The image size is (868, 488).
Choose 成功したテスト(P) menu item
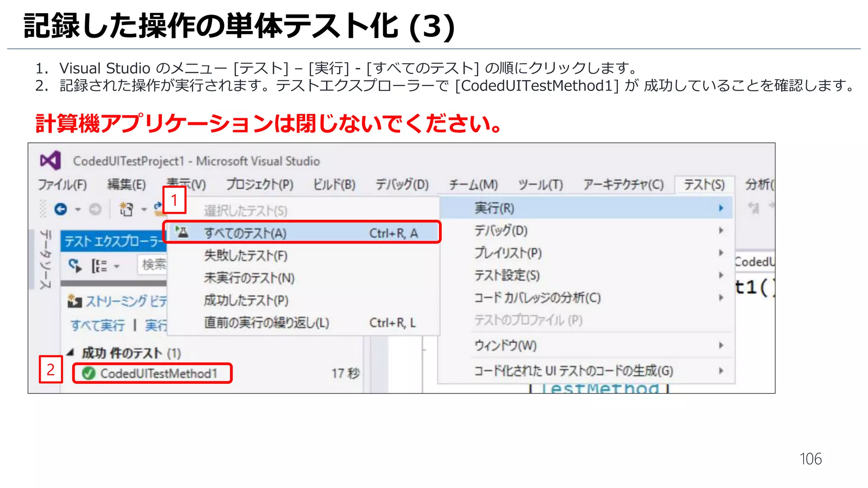tap(303, 300)
